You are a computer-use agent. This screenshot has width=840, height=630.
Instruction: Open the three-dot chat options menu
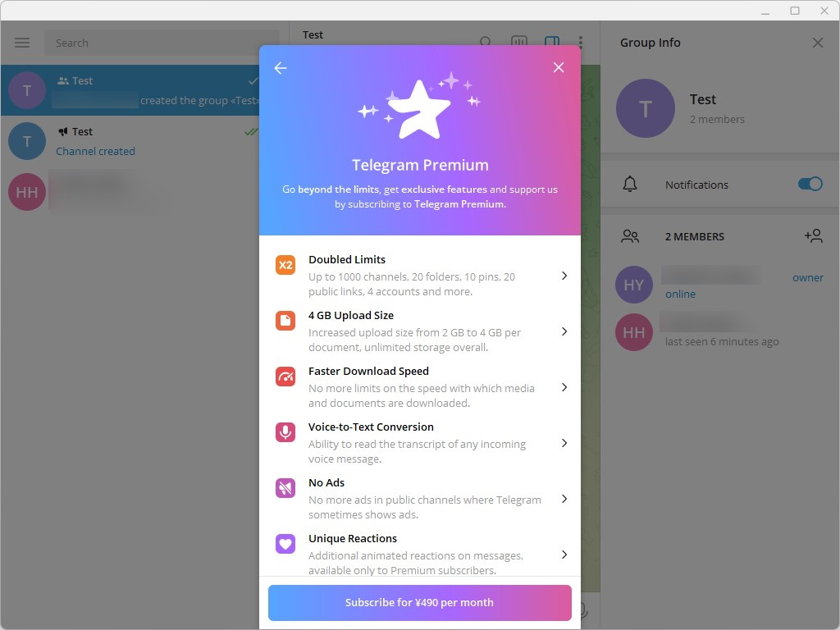pos(582,41)
